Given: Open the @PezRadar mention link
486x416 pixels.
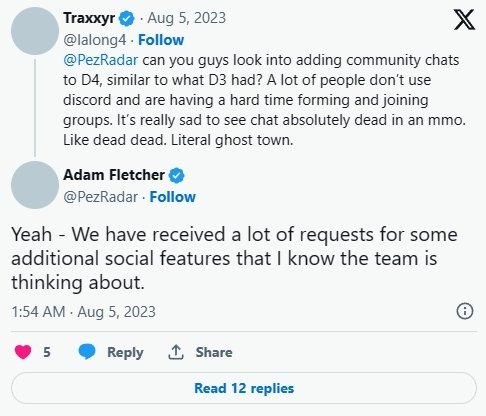Looking at the screenshot, I should point(100,60).
